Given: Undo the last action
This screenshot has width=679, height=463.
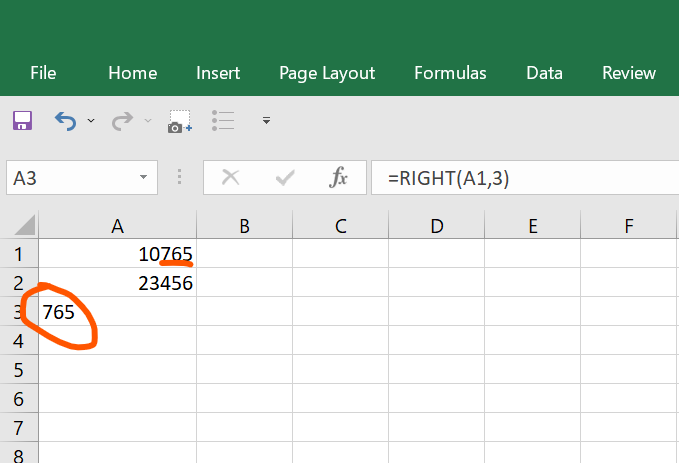Looking at the screenshot, I should click(65, 120).
